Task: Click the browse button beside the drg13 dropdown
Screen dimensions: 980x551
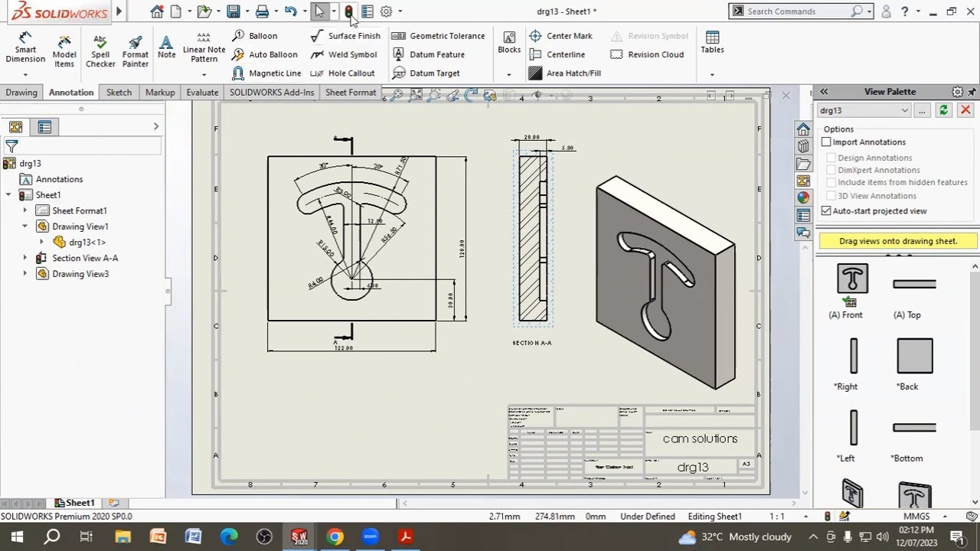Action: [x=922, y=110]
